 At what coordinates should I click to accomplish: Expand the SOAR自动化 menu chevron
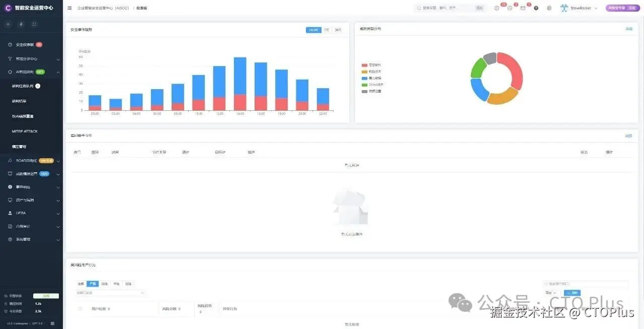(58, 161)
